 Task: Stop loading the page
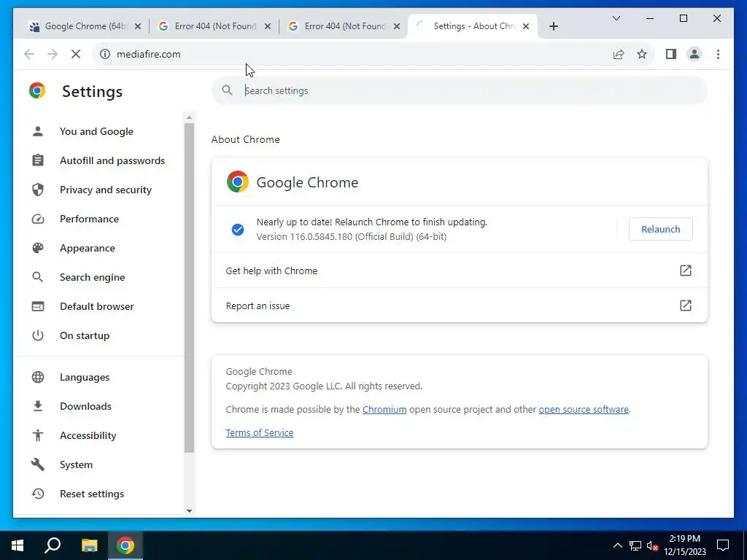76,54
